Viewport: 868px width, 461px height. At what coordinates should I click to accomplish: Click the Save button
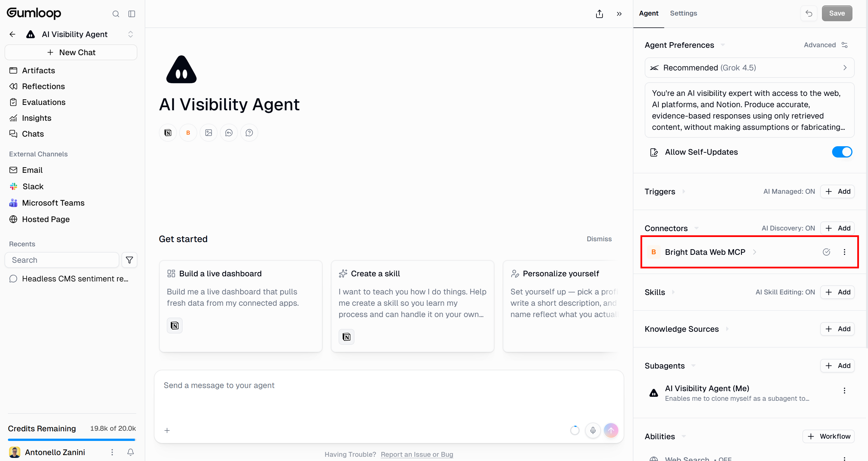tap(837, 13)
